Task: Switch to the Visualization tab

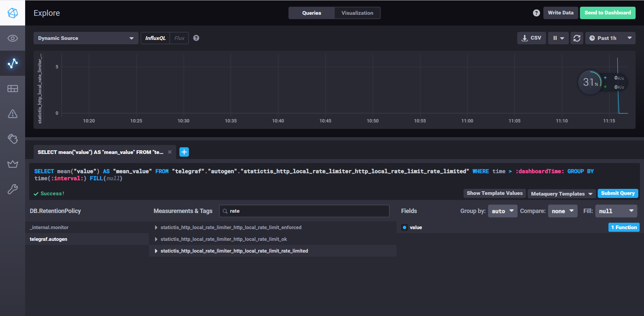Action: point(357,13)
